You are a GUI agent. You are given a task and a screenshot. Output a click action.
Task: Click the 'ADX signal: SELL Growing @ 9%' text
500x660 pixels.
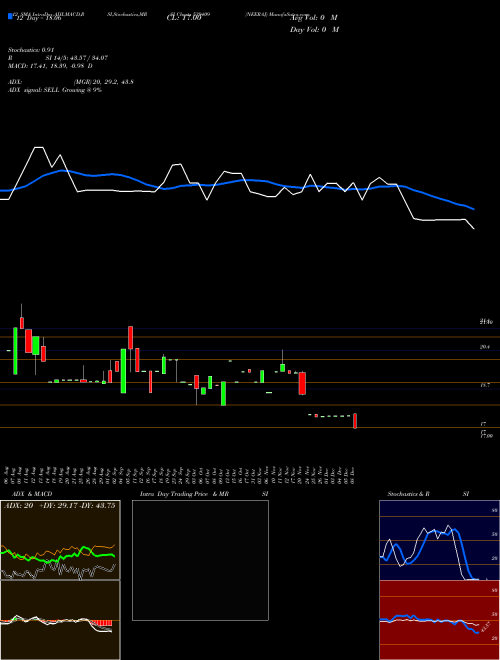tap(55, 90)
